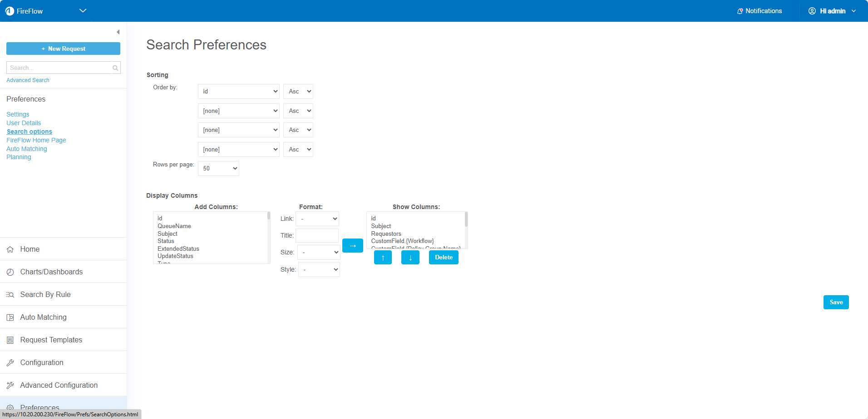Open the Advanced Search link

pos(28,80)
